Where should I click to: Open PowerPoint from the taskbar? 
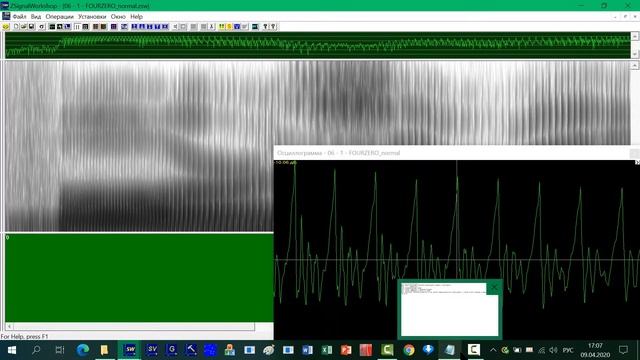tap(346, 350)
